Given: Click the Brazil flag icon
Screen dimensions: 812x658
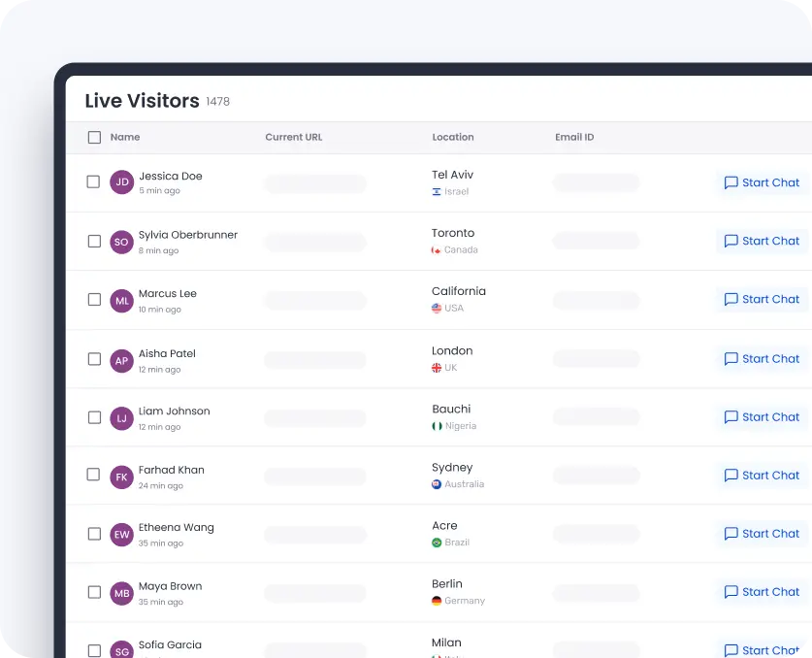Looking at the screenshot, I should [x=437, y=543].
